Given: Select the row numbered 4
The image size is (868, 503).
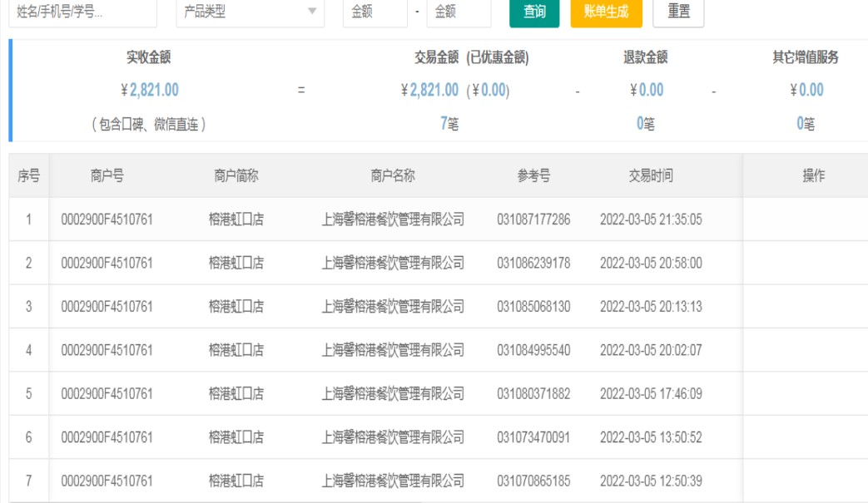Looking at the screenshot, I should click(x=28, y=350).
